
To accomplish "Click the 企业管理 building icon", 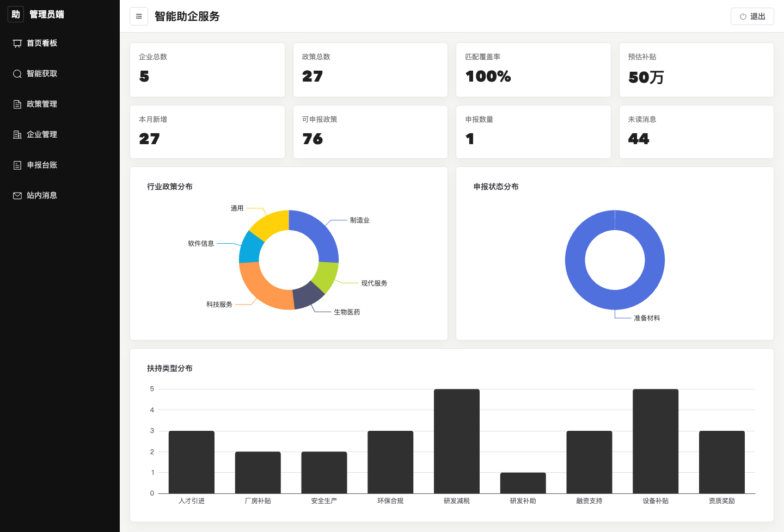I will [x=17, y=135].
